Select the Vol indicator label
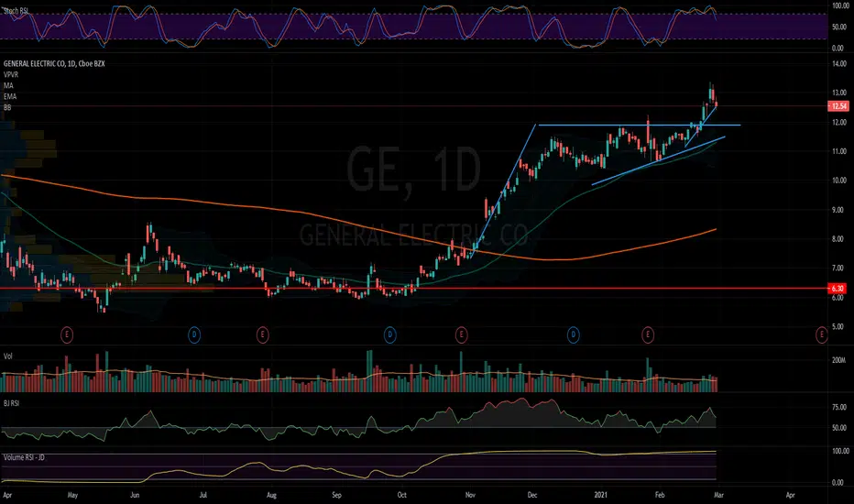The height and width of the screenshot is (504, 854). click(7, 356)
